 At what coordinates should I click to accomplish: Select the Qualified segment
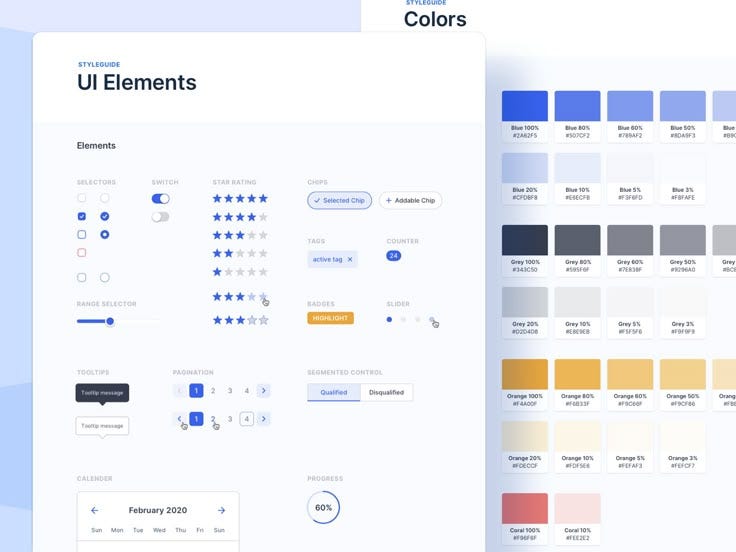334,392
